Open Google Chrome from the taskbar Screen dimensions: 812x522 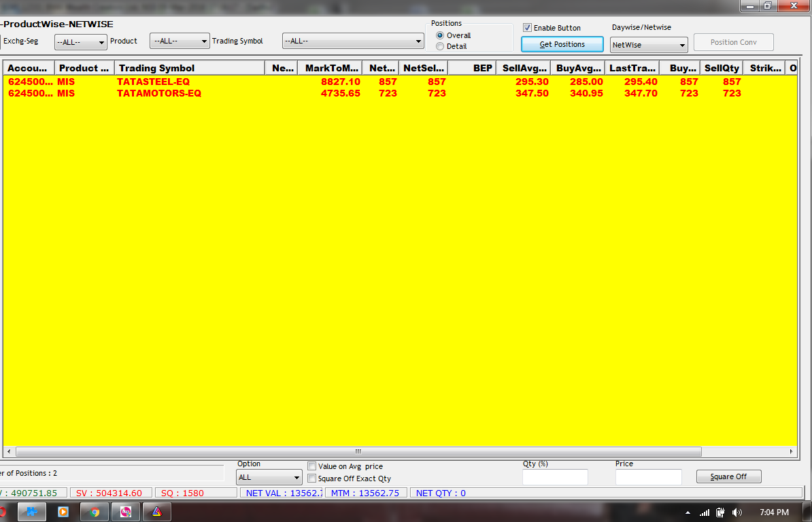pyautogui.click(x=95, y=512)
